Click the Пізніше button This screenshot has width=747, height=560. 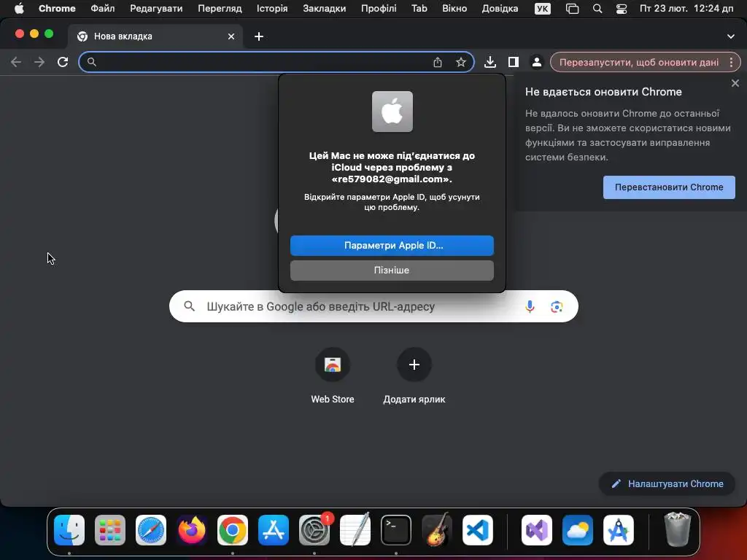[x=392, y=270]
